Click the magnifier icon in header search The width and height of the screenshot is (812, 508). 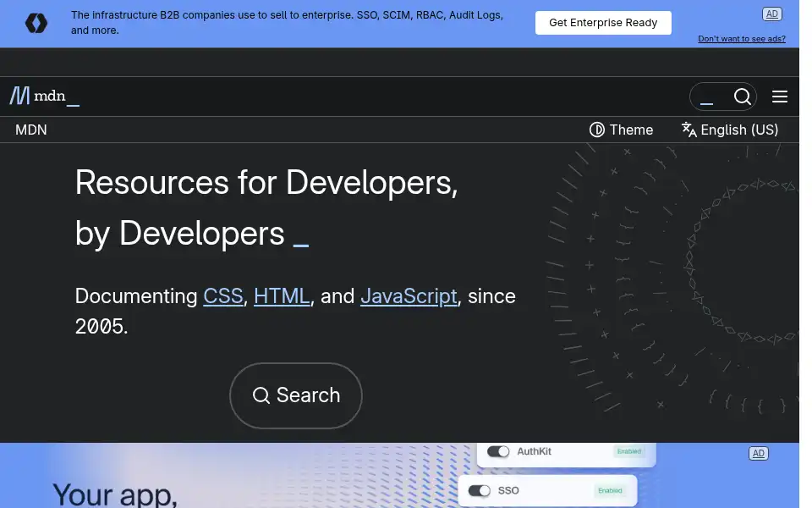click(x=742, y=97)
